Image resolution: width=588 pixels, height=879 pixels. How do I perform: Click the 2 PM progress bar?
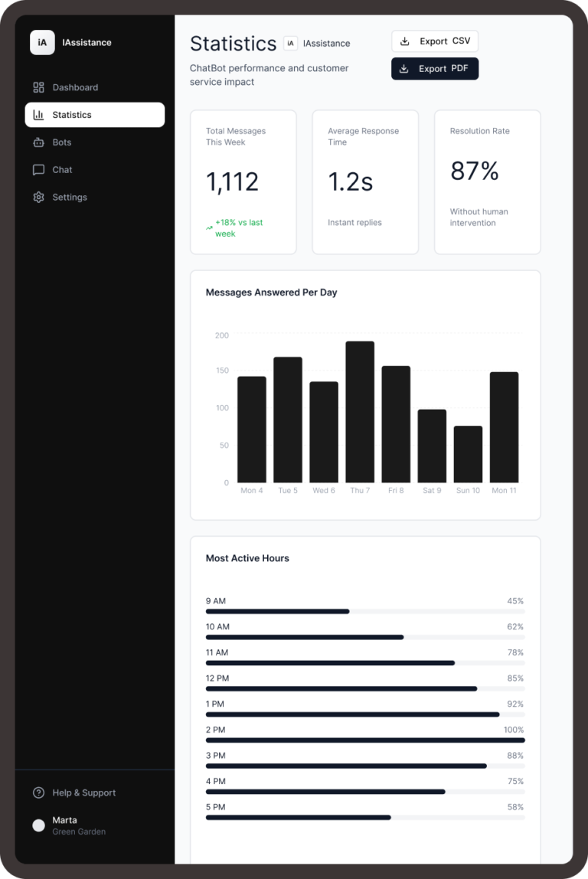pyautogui.click(x=365, y=740)
